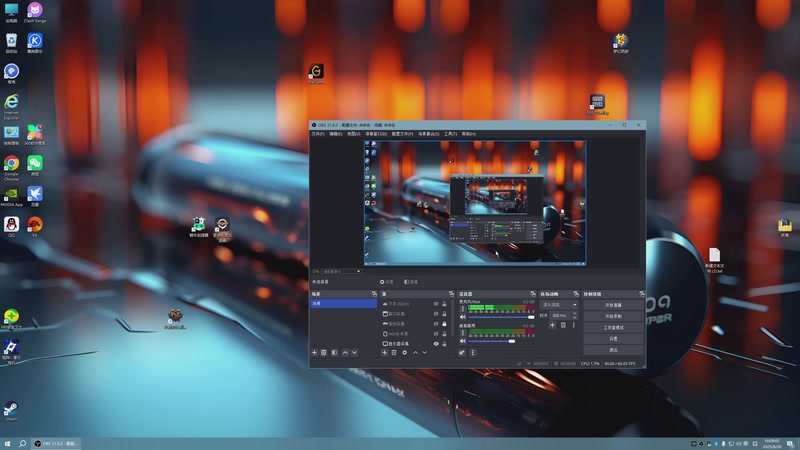Open the Tools menu in OBS
This screenshot has height=450, width=800.
pos(450,134)
